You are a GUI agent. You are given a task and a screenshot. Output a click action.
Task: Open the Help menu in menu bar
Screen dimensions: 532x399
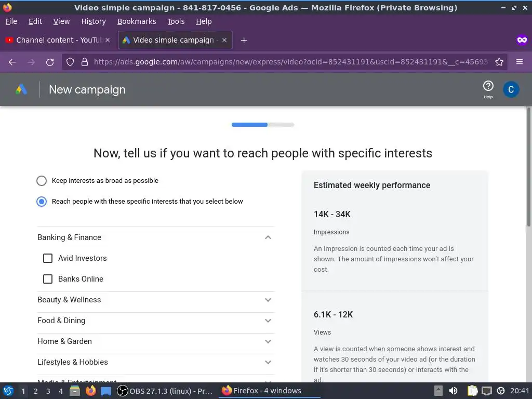[x=204, y=21]
